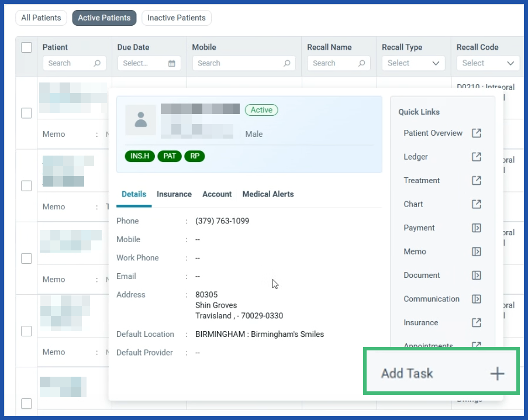
Task: Open the Ledger external link icon
Action: click(476, 157)
